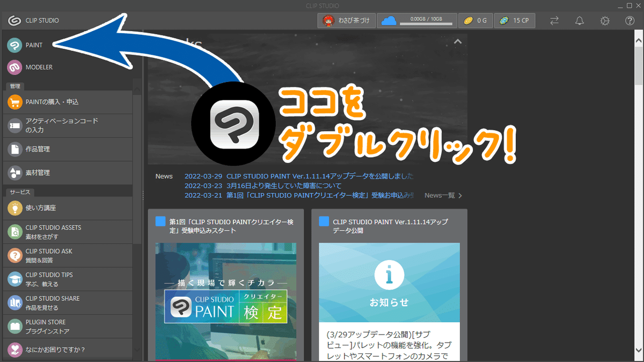The width and height of the screenshot is (644, 362).
Task: Open the PAINT application icon in sidebar
Action: click(14, 45)
